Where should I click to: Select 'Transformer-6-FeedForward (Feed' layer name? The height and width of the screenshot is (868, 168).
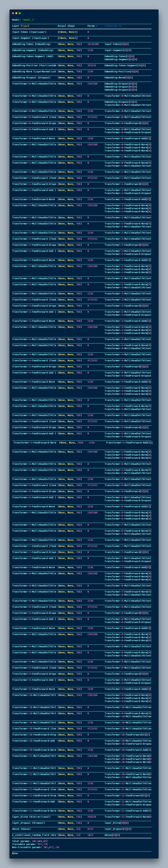(x=34, y=485)
